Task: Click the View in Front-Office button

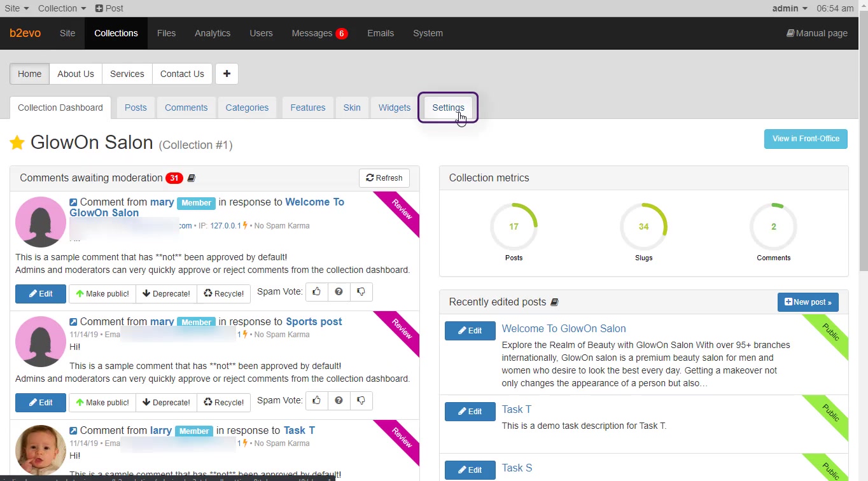Action: (x=806, y=139)
